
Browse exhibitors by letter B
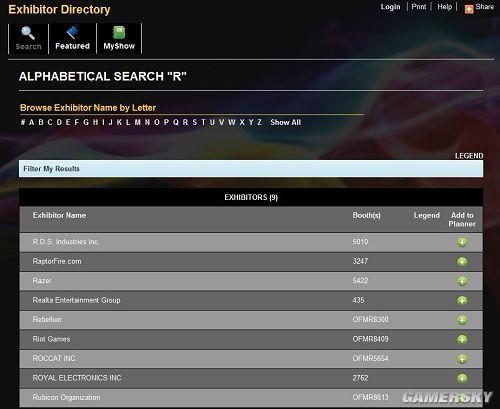point(41,122)
